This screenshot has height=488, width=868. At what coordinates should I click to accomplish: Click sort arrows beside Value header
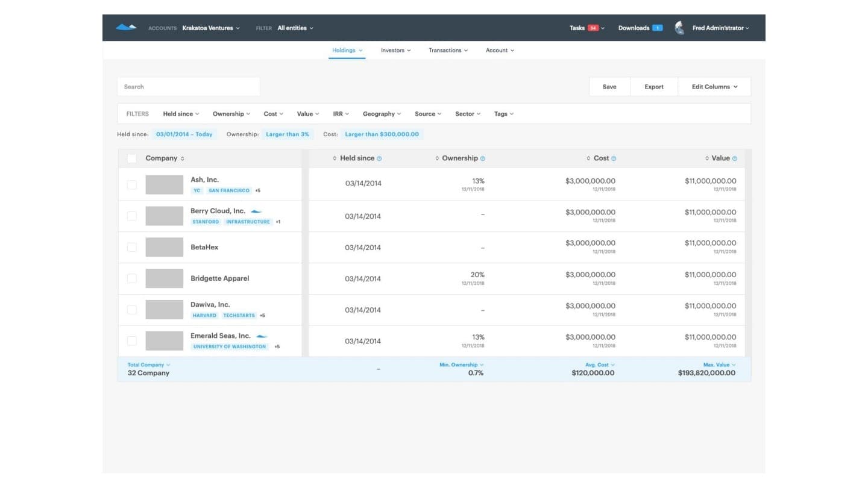point(707,158)
